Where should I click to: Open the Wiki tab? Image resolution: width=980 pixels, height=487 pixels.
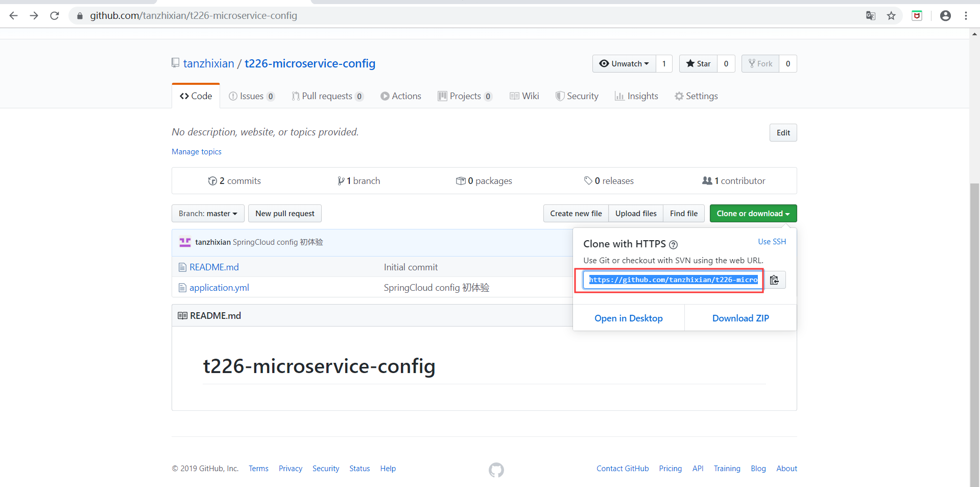[x=524, y=96]
